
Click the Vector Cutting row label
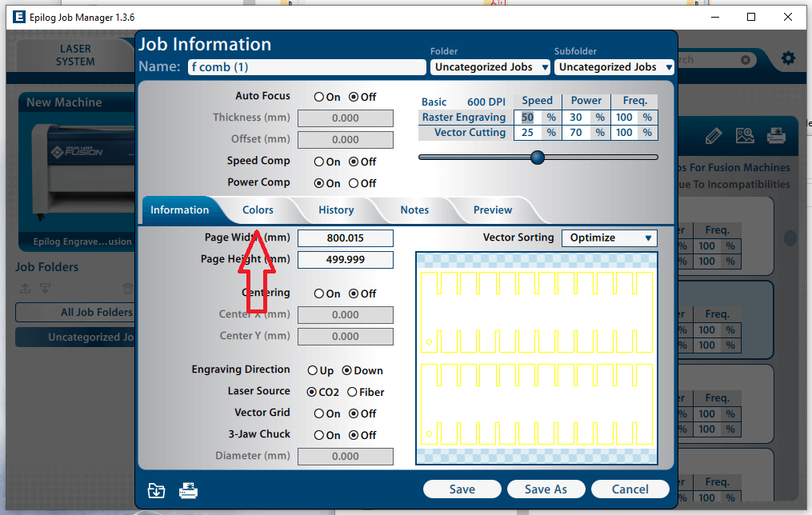click(x=470, y=133)
